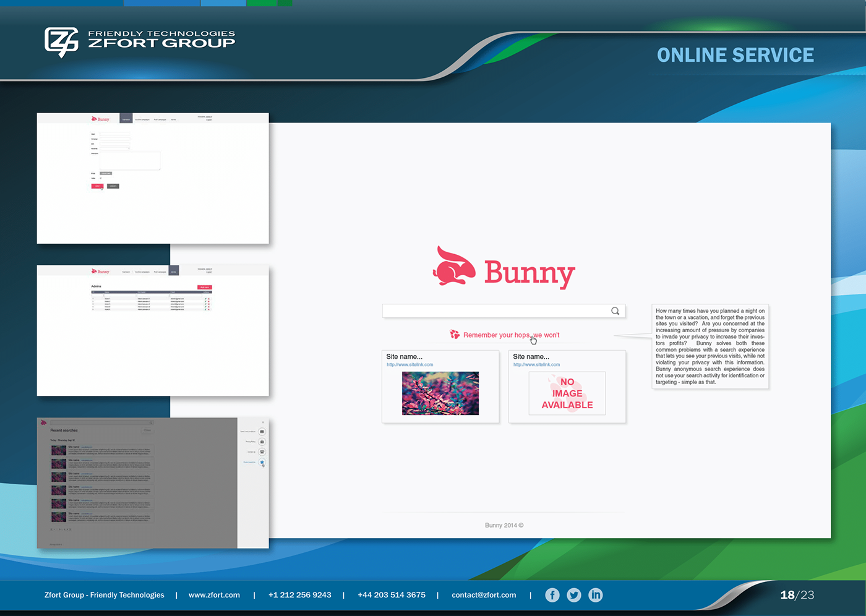Open first thumbnail in Recent searches list
Image resolution: width=866 pixels, height=616 pixels.
[x=59, y=450]
